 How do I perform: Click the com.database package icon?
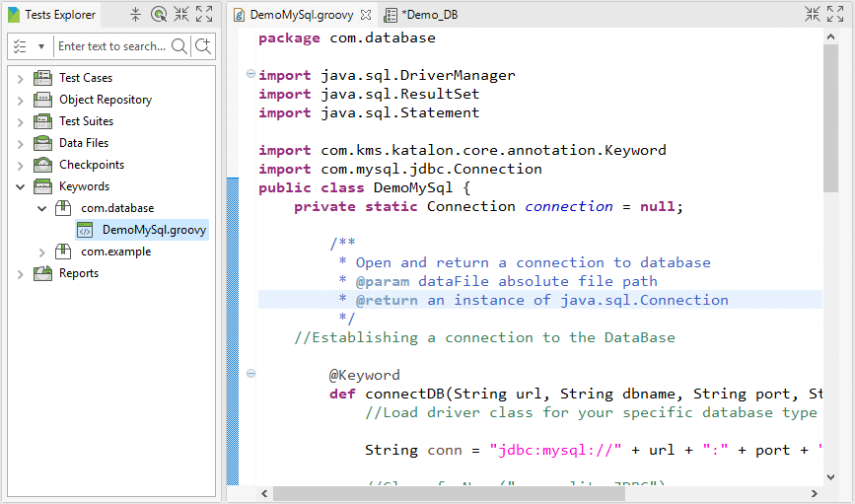point(63,208)
